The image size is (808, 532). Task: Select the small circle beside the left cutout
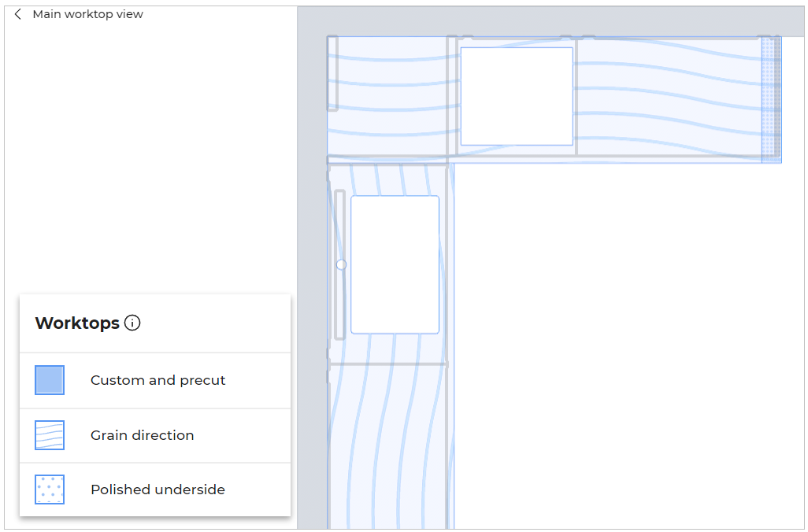click(x=341, y=265)
